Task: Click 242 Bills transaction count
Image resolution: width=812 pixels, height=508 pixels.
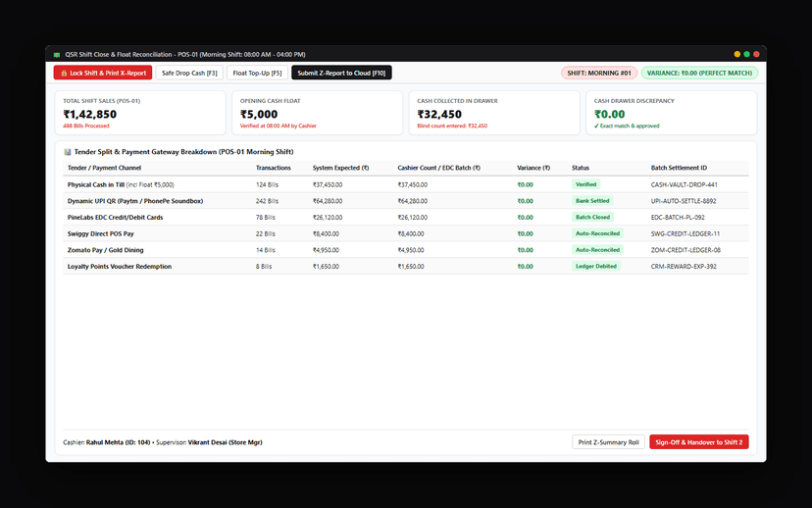Action: click(267, 201)
